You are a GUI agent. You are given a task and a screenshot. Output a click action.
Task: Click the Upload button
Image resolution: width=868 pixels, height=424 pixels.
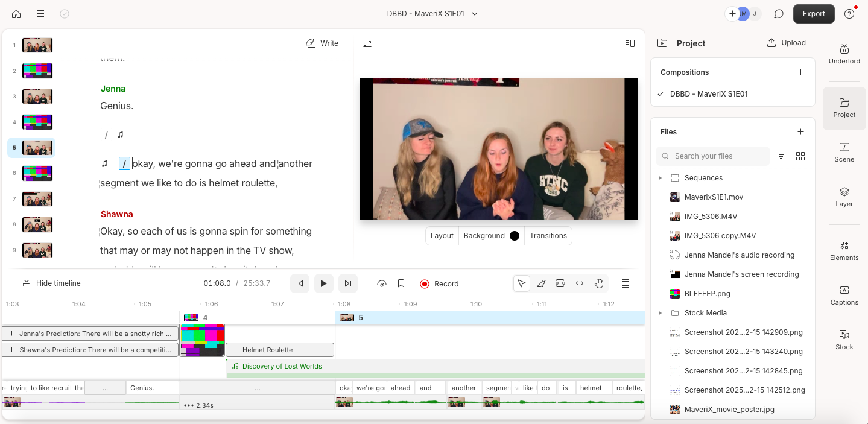click(x=787, y=43)
